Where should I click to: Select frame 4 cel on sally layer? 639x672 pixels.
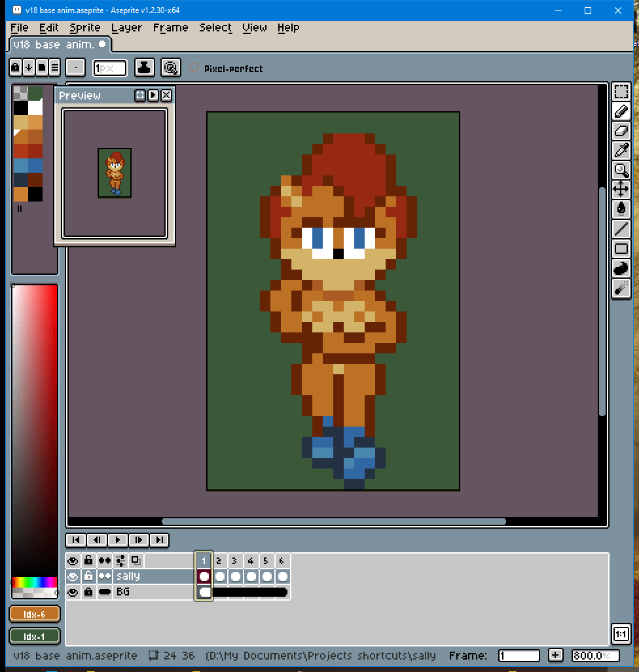pos(251,576)
